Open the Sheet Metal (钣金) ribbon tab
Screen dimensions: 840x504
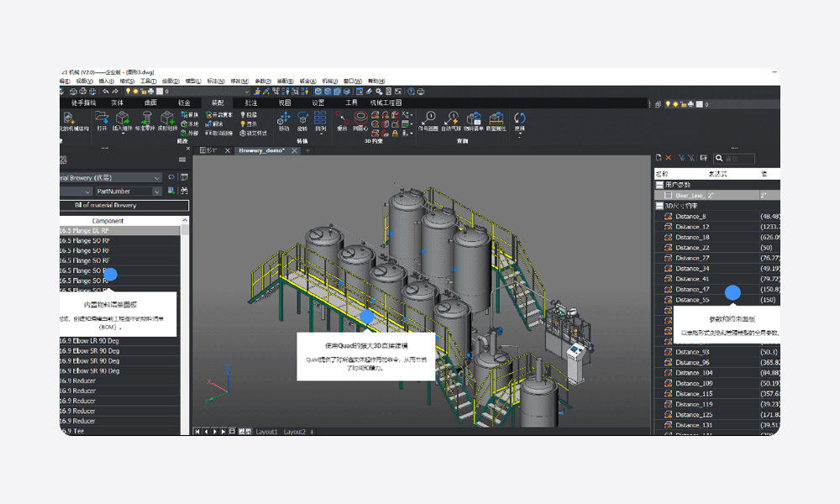(184, 102)
